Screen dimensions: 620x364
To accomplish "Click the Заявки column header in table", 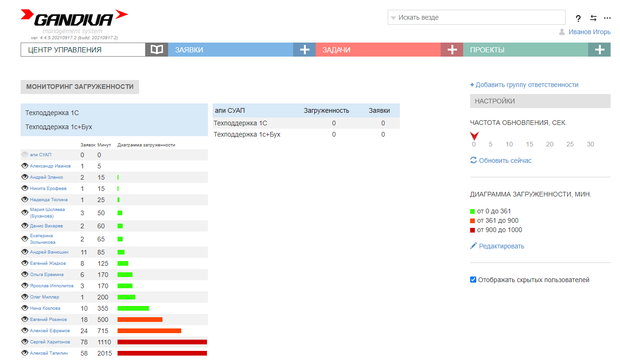I will click(379, 111).
